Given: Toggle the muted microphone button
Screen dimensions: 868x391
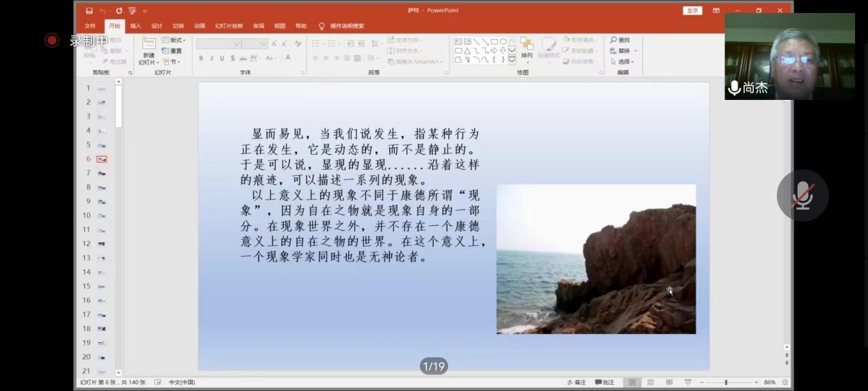Looking at the screenshot, I should [x=802, y=196].
